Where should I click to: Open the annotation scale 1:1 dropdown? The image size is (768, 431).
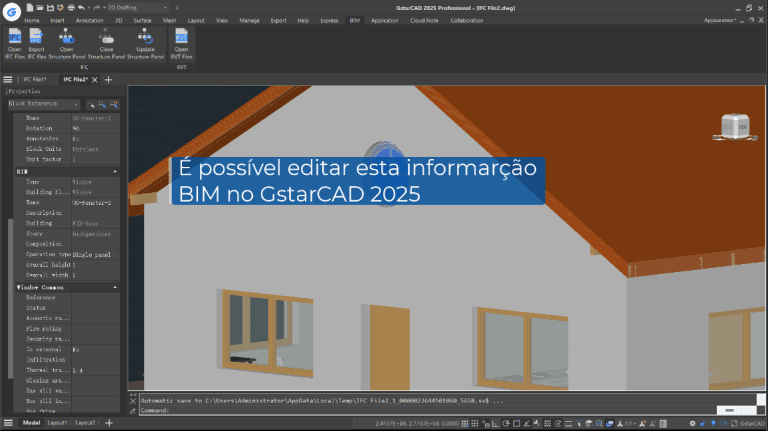point(628,424)
